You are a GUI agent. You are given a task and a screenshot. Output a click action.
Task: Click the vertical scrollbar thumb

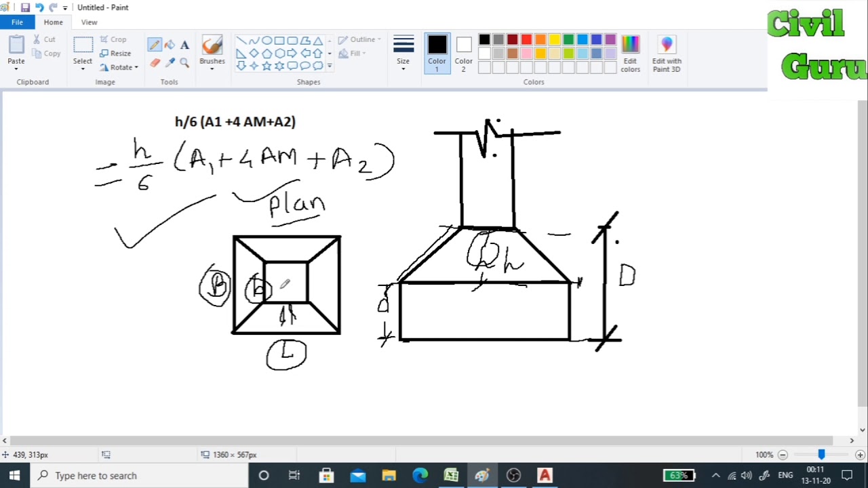(x=863, y=253)
